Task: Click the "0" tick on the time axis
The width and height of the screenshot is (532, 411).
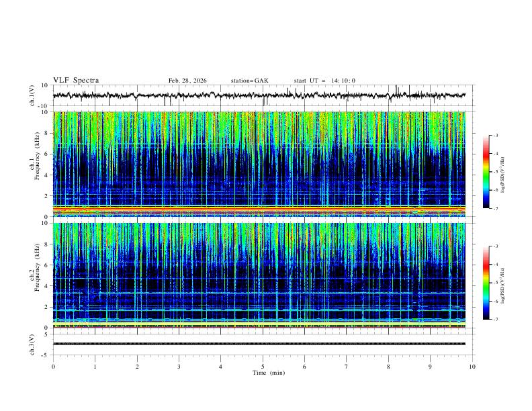Action: (x=53, y=367)
